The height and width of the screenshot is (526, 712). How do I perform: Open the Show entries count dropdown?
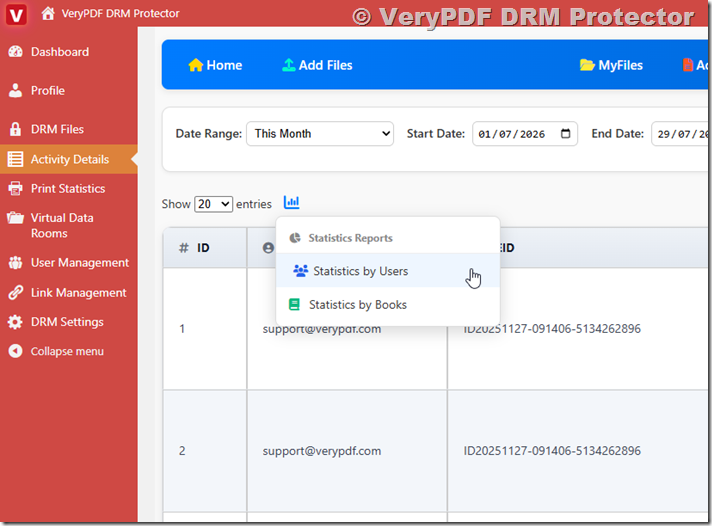pos(213,204)
